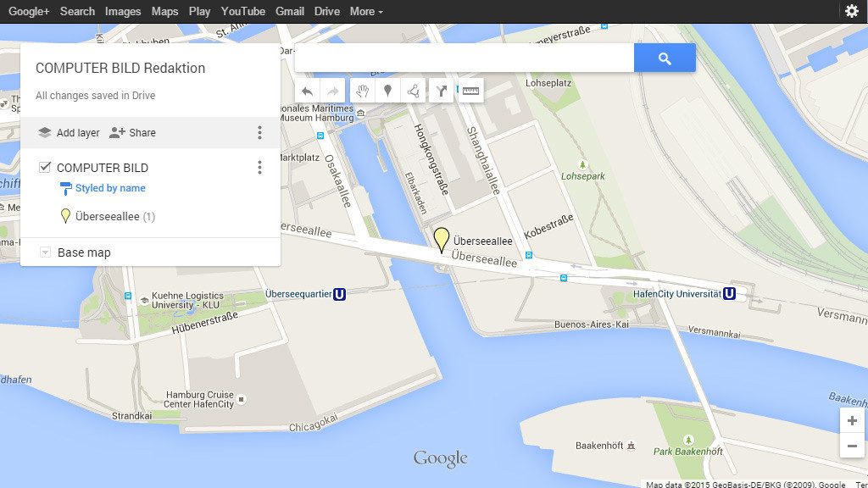Toggle visibility of the Überseeallee placemark

point(65,216)
